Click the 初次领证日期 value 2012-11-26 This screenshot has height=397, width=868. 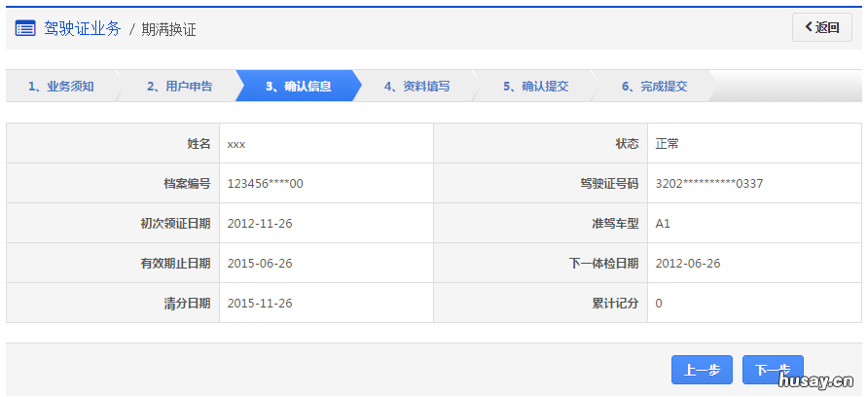click(260, 223)
